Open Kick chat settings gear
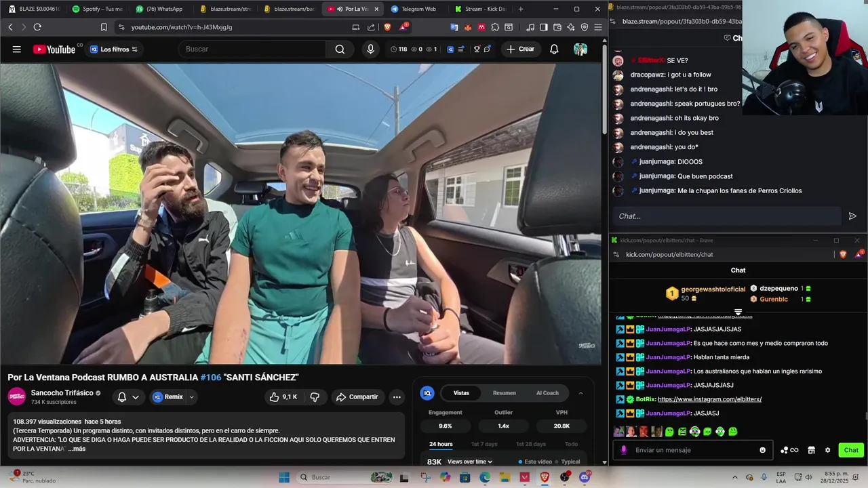 827,450
